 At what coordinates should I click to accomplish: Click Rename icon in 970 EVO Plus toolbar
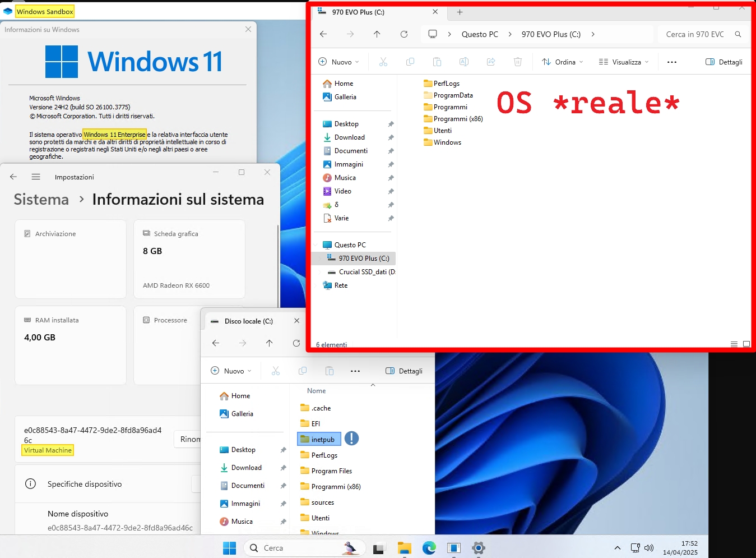click(x=464, y=62)
